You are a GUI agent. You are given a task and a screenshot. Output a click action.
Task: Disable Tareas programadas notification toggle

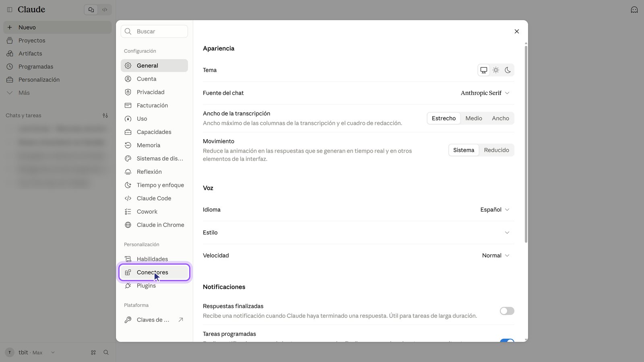click(x=507, y=341)
